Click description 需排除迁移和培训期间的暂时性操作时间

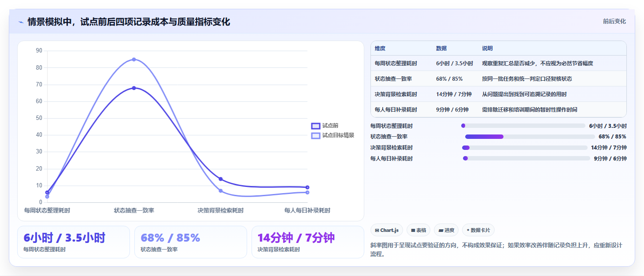coord(530,109)
